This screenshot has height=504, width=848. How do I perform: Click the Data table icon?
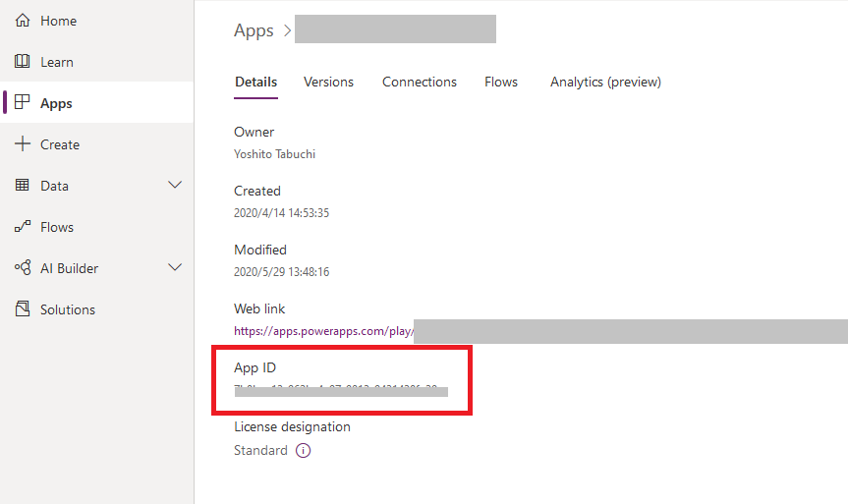click(23, 186)
